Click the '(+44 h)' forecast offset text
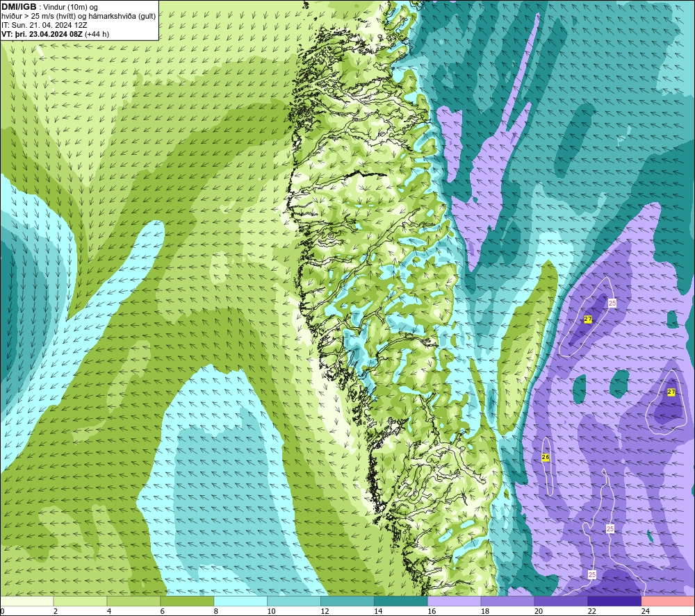Viewport: 695px width, 616px height. coord(97,34)
